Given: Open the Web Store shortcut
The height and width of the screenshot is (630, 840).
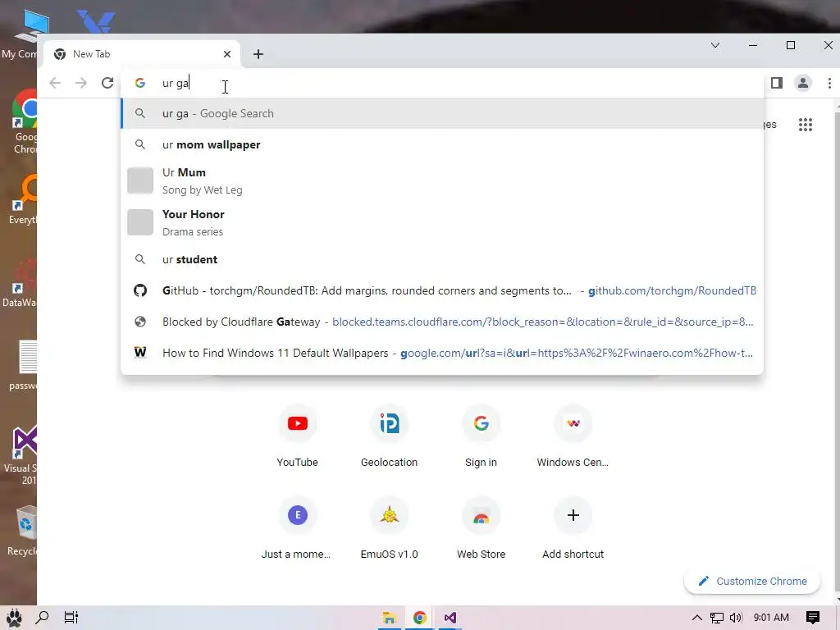Looking at the screenshot, I should 481,528.
